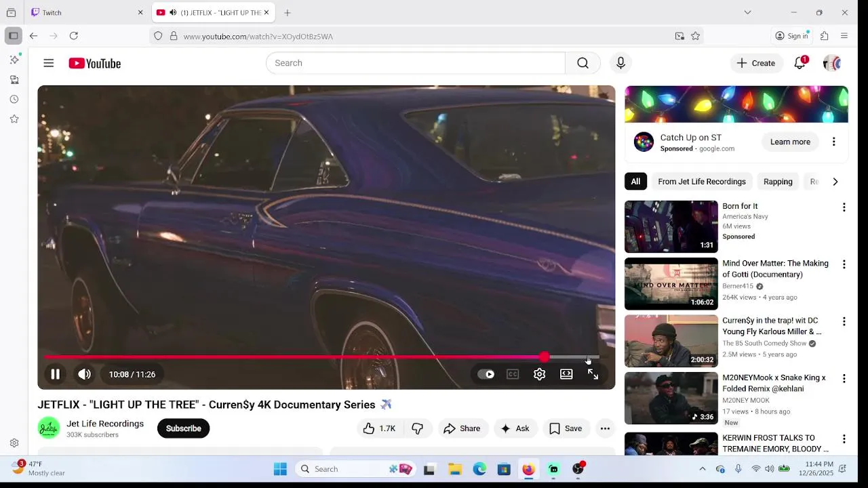Pause the video
The width and height of the screenshot is (868, 488).
click(x=56, y=374)
